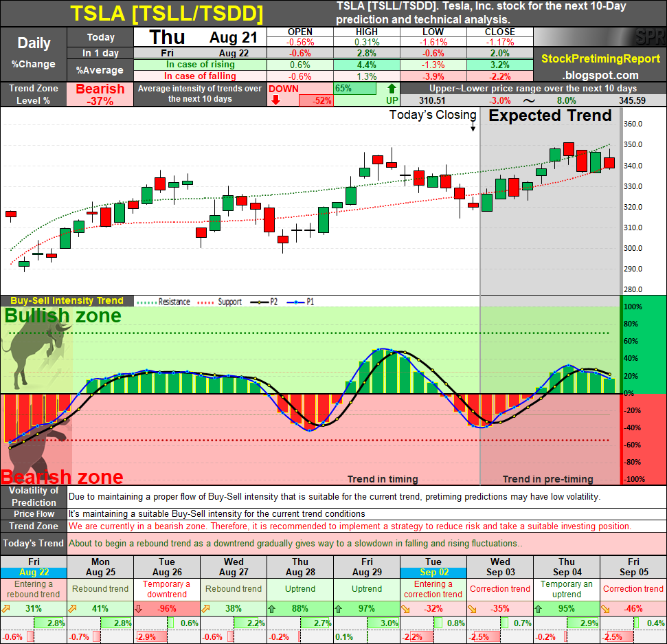667x644 pixels.
Task: Click the 360.0 price axis label
Action: click(633, 124)
